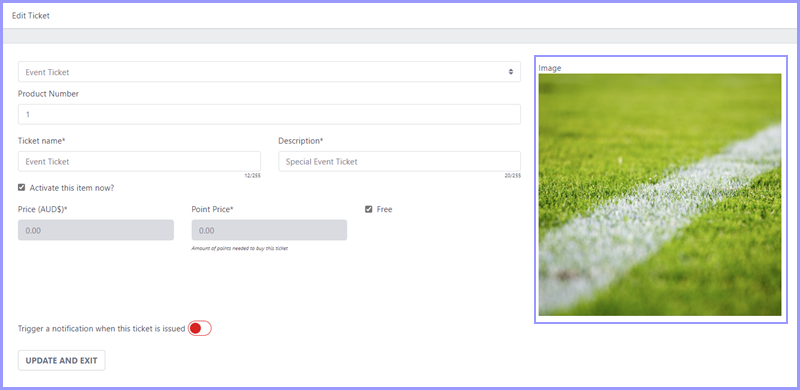Open the Event Ticket type dropdown
The image size is (800, 390).
click(269, 72)
